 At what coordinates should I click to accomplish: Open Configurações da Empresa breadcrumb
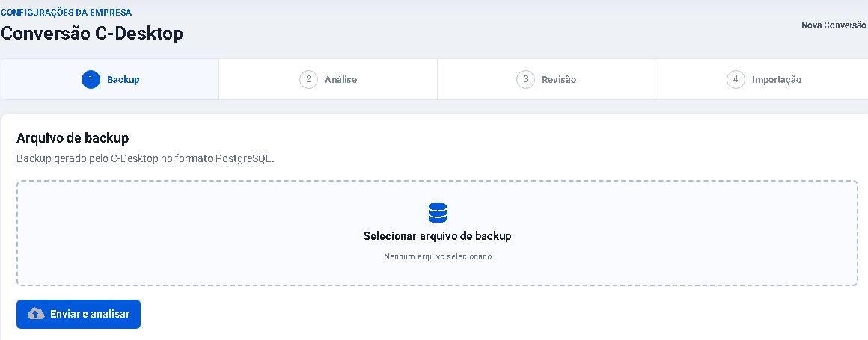(x=67, y=12)
